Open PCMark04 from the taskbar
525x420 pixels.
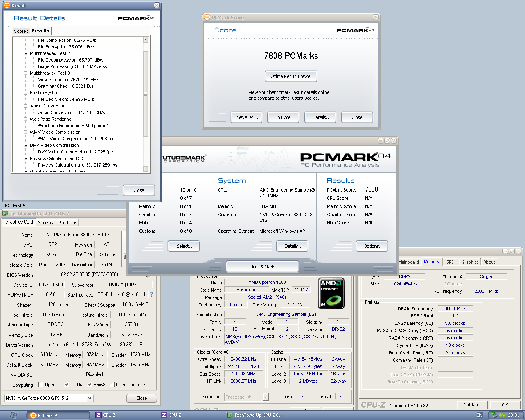58,415
